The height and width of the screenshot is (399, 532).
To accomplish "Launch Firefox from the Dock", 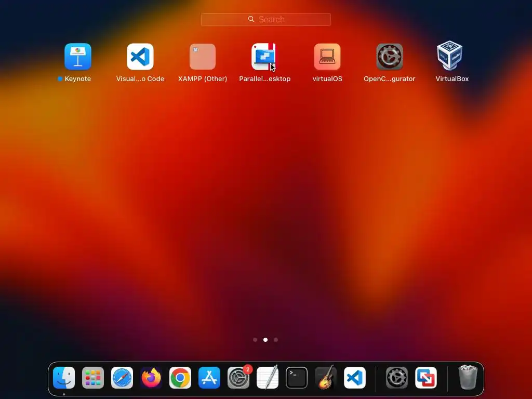I will pos(151,378).
